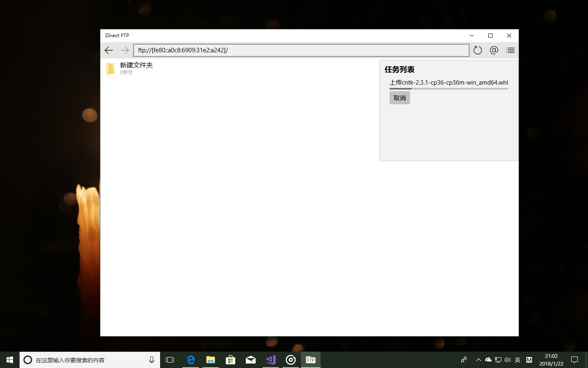Viewport: 588px width, 368px height.
Task: Cancel upload with 取消 button
Action: coord(400,98)
